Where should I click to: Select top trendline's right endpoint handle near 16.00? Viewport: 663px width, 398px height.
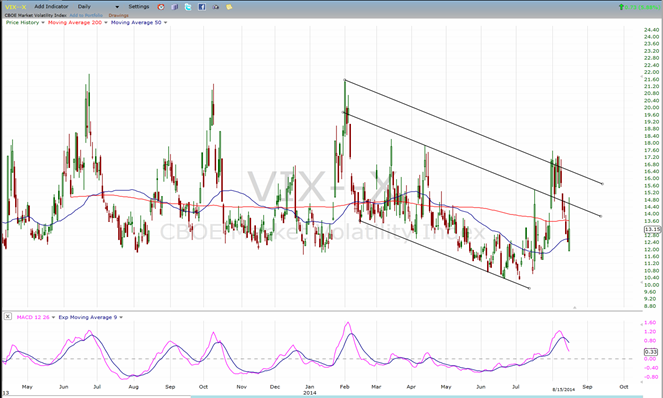tap(602, 184)
